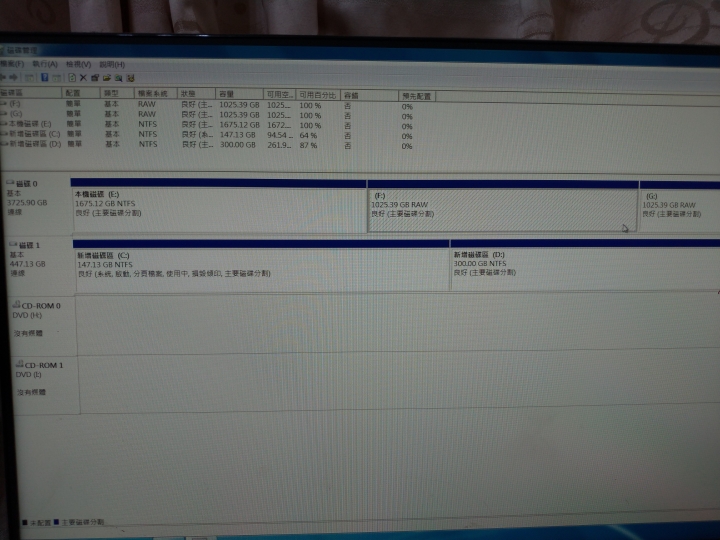Click the 87 % free percentage cell
The height and width of the screenshot is (540, 720).
[308, 145]
